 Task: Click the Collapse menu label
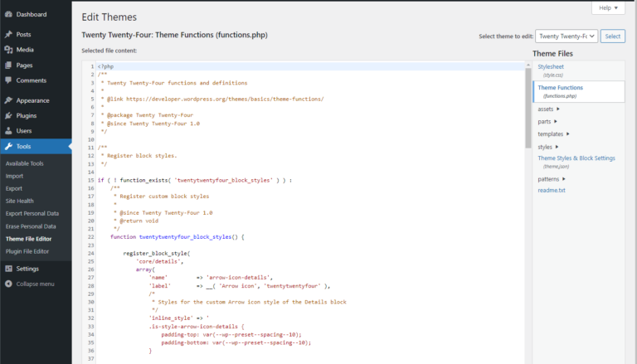click(35, 284)
